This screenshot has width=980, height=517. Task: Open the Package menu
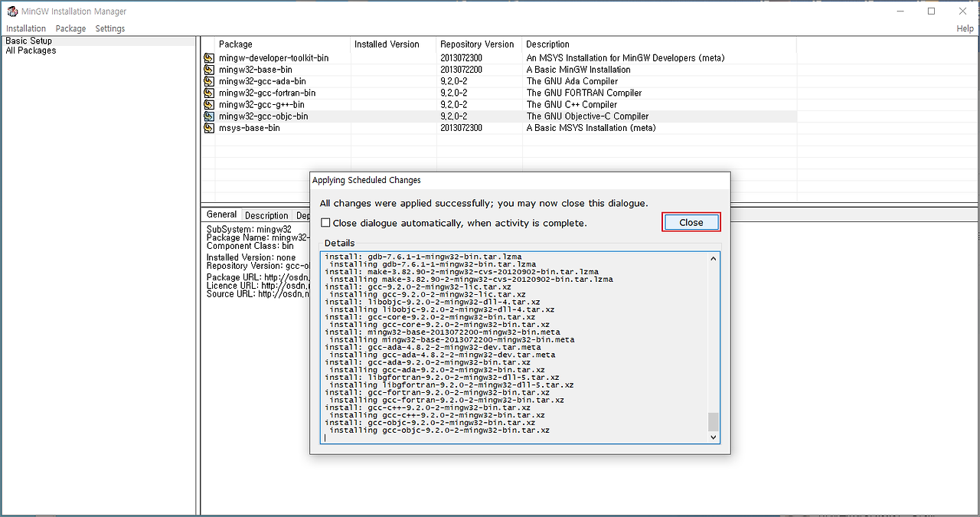point(70,28)
